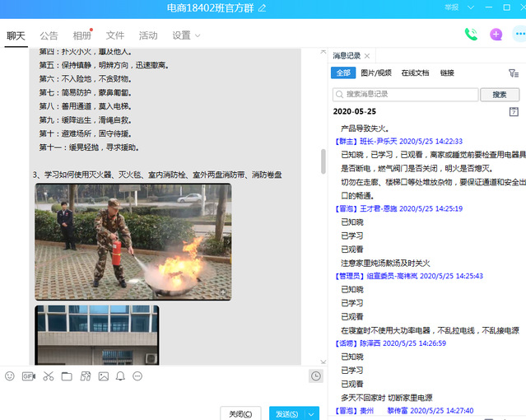The image size is (526, 420).
Task: Open the circled ellipsis extras icon
Action: [x=137, y=376]
